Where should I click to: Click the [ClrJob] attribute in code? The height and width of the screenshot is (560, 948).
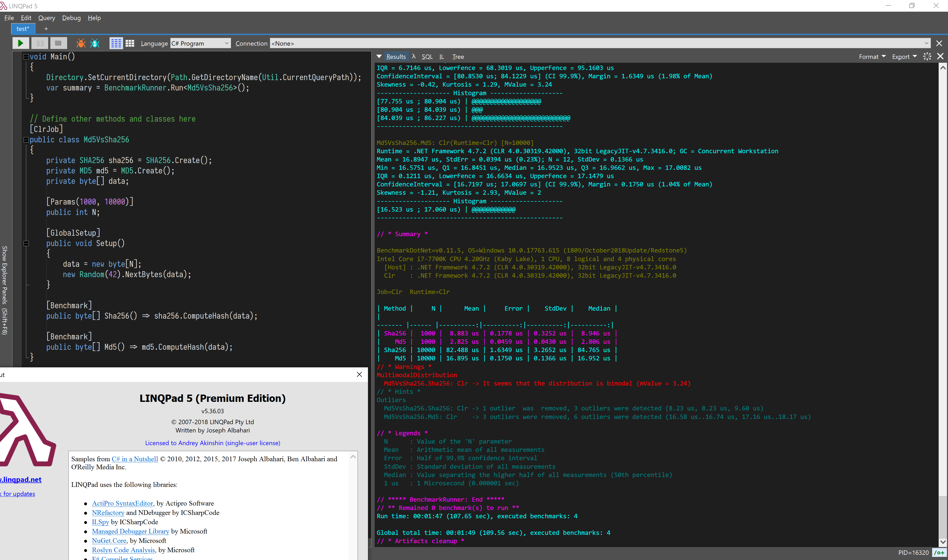46,129
